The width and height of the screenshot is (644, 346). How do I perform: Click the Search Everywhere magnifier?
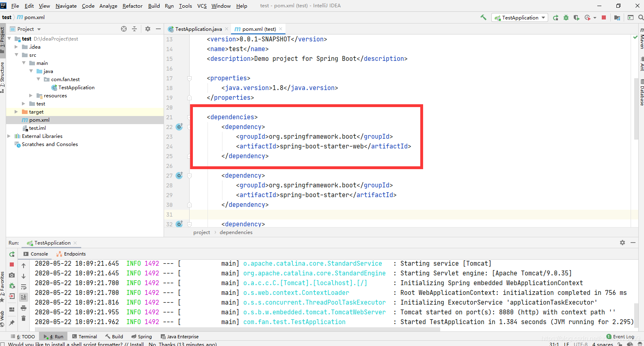(641, 17)
